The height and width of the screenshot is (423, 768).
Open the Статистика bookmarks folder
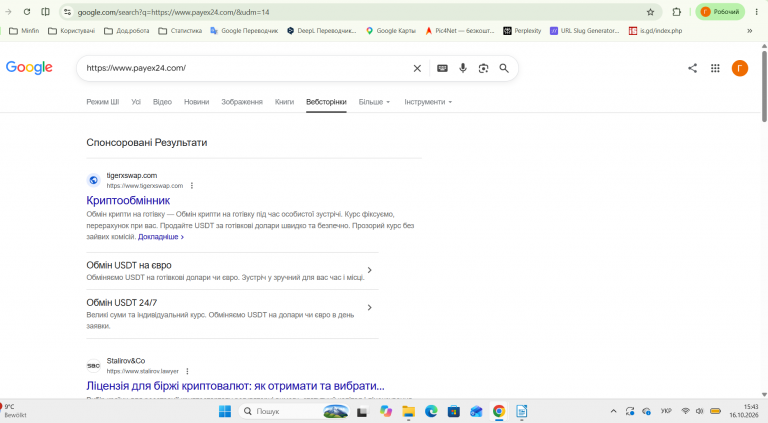pos(180,30)
